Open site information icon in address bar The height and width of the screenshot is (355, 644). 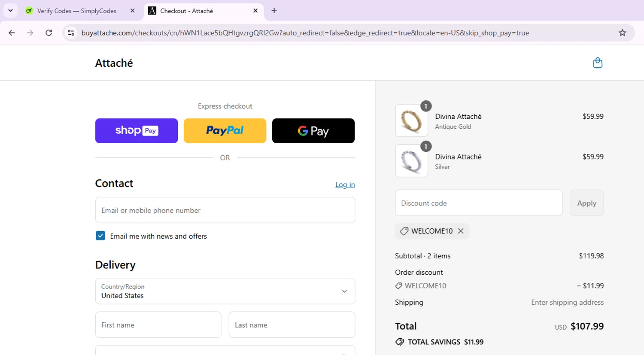pos(71,33)
